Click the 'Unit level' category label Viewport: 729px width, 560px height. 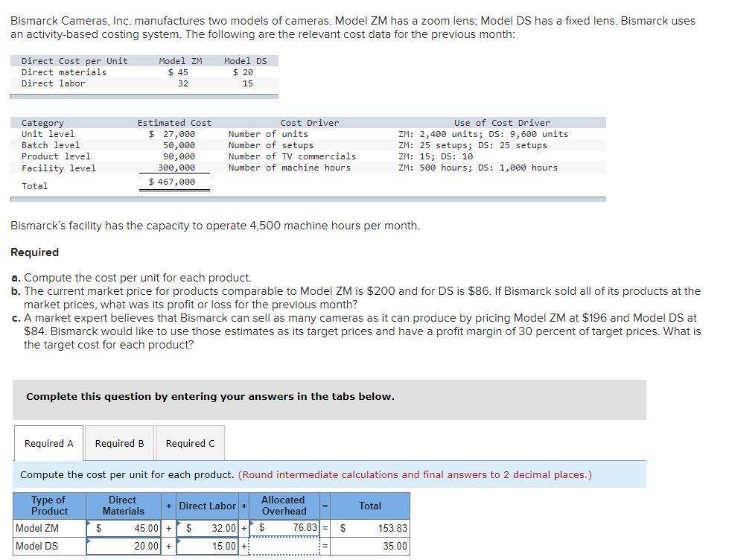pyautogui.click(x=48, y=134)
